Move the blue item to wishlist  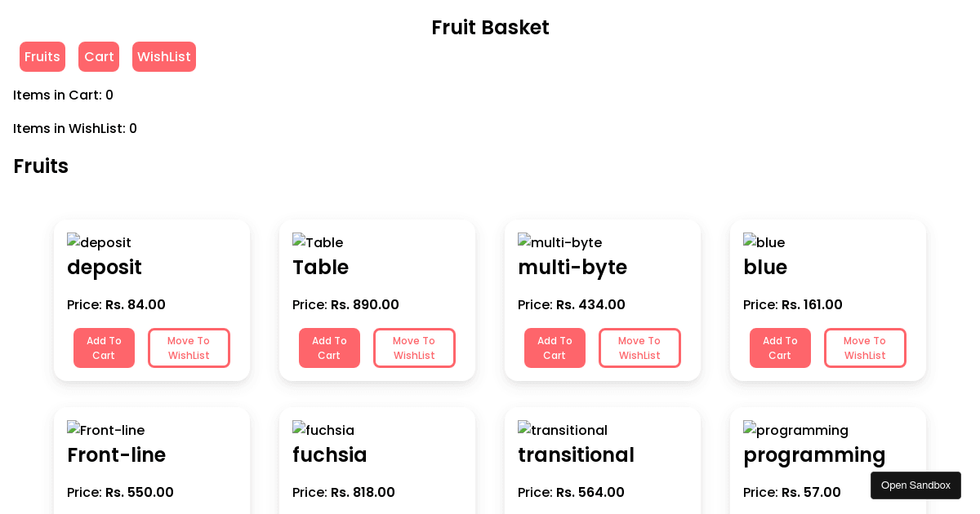tap(865, 348)
